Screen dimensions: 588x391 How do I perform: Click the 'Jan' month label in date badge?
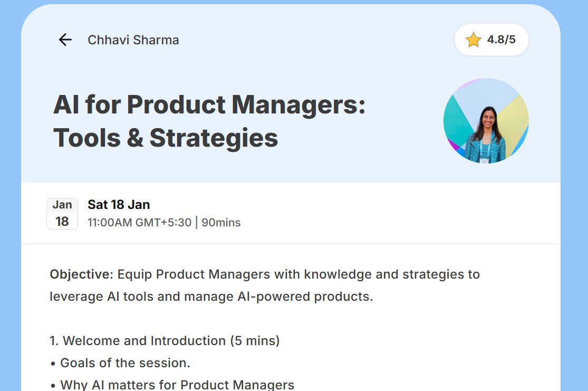coord(62,205)
